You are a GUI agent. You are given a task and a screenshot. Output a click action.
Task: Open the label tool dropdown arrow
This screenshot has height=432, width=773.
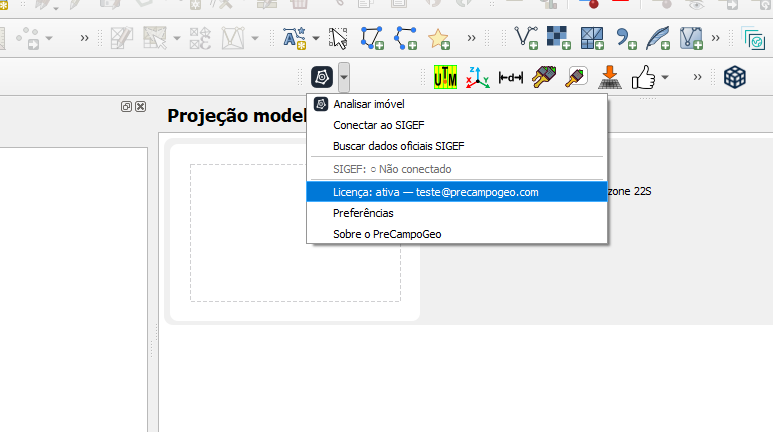[x=316, y=38]
